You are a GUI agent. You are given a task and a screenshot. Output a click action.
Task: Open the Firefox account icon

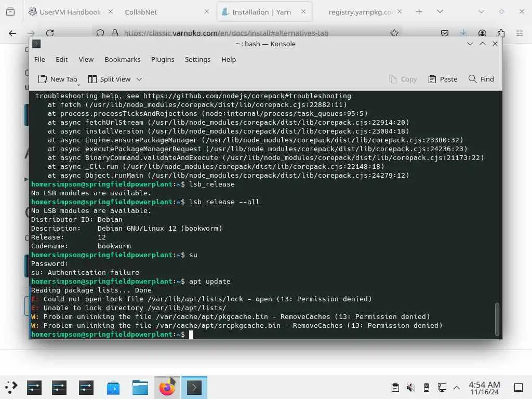point(482,33)
